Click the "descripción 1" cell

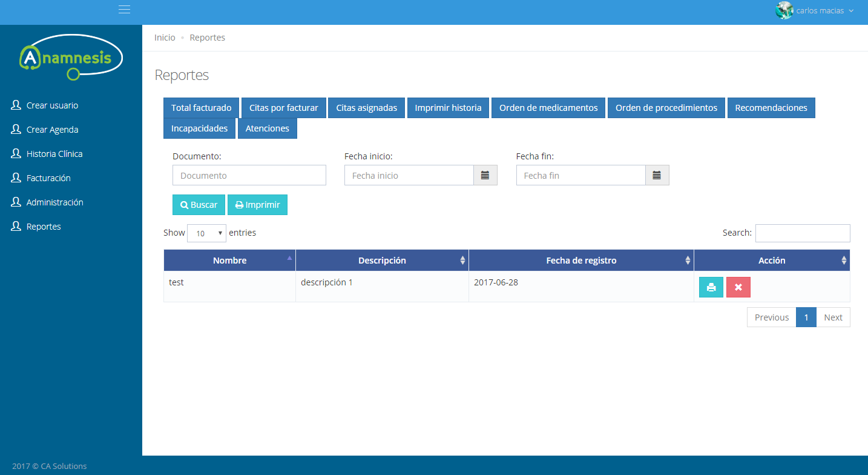pyautogui.click(x=382, y=287)
